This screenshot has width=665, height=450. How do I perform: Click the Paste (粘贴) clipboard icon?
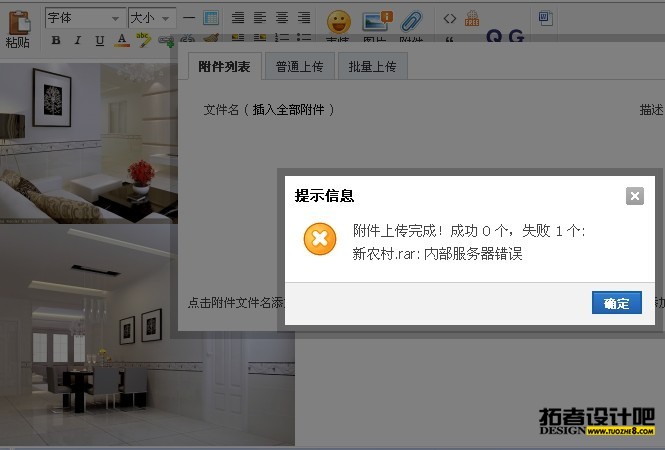17,22
